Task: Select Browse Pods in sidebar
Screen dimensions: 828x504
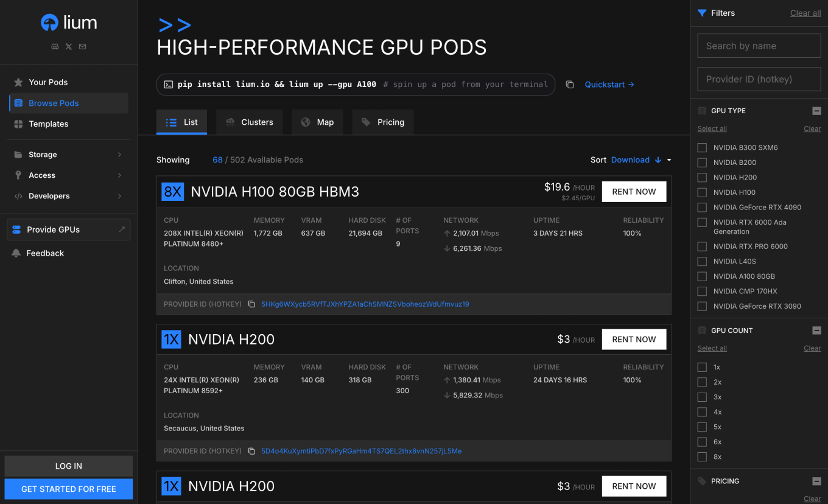Action: [69, 103]
